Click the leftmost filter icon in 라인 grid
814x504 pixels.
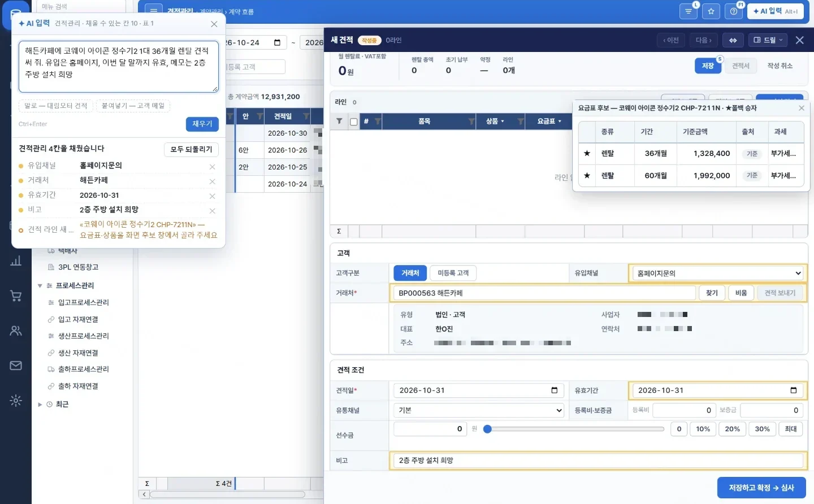[339, 121]
